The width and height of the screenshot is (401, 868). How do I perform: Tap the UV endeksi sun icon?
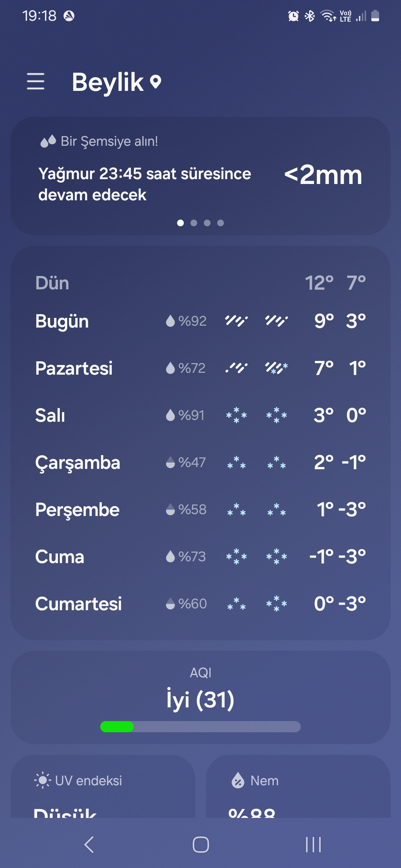pos(43,780)
